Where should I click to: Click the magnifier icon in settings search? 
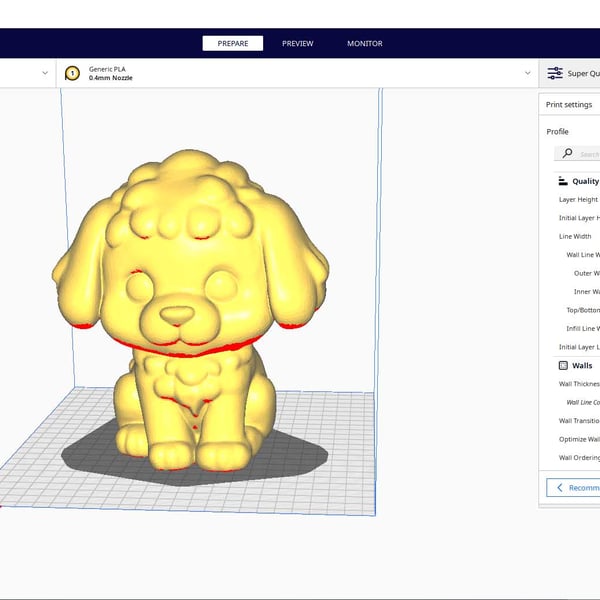[567, 153]
